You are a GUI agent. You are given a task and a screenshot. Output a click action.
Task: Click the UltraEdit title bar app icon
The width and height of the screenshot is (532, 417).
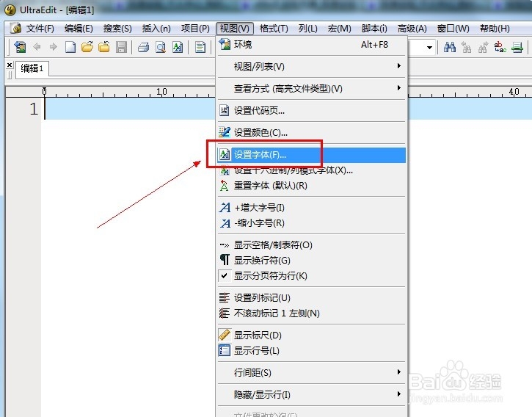point(10,10)
